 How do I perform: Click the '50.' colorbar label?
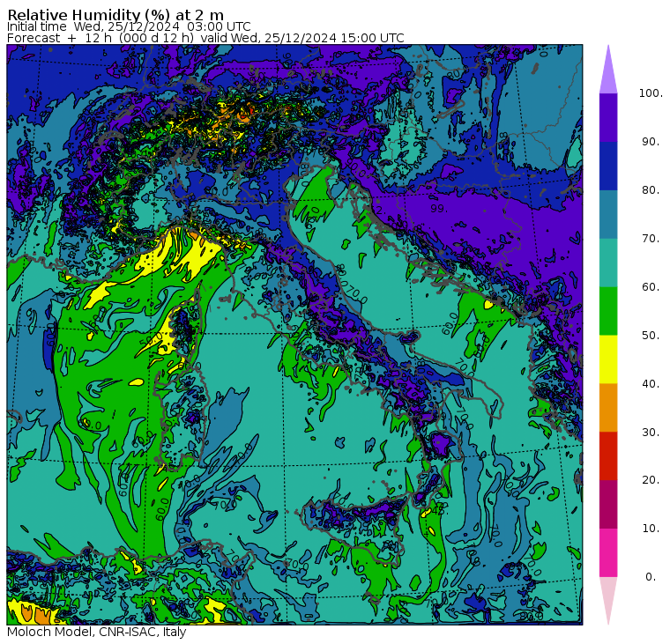point(651,336)
